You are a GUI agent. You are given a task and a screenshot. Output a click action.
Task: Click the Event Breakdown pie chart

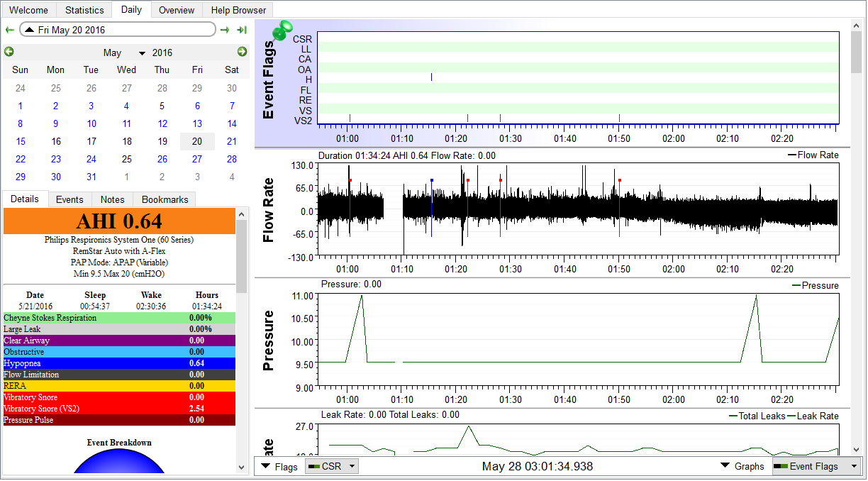tap(119, 461)
